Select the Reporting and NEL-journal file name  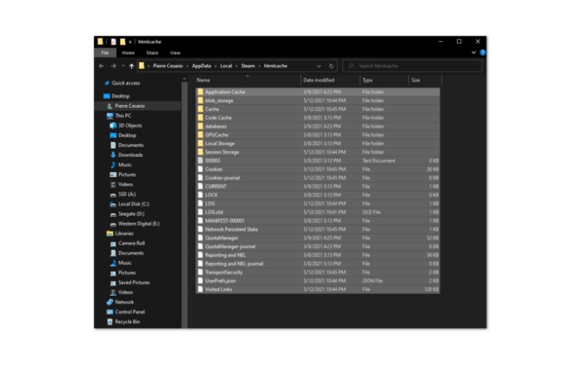click(x=234, y=264)
